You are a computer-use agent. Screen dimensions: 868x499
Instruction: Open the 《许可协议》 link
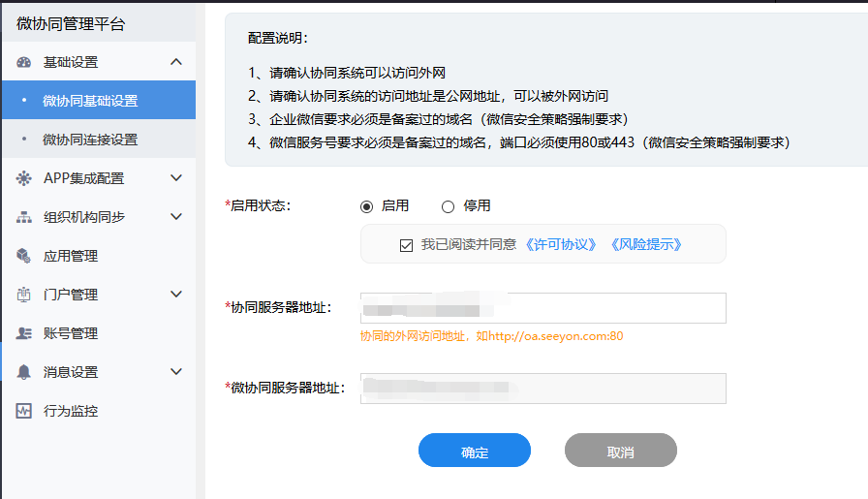pyautogui.click(x=560, y=244)
